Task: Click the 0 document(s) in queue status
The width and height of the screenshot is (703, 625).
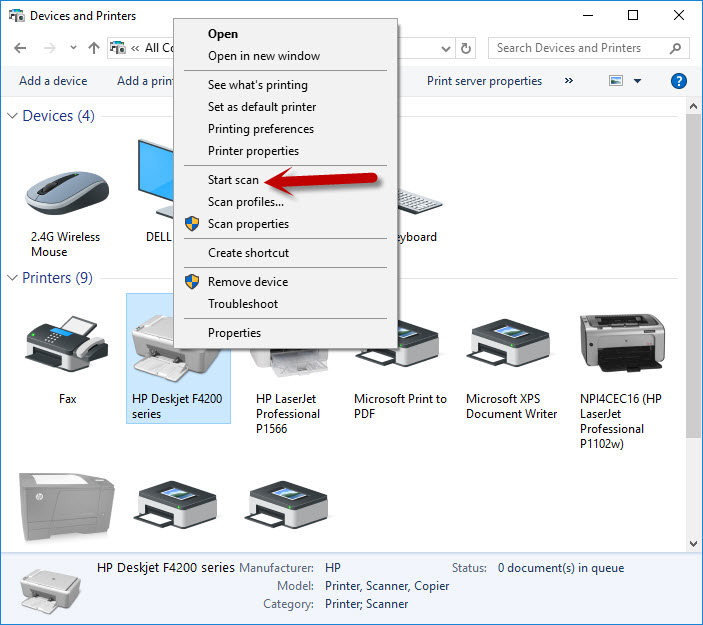Action: click(x=561, y=568)
